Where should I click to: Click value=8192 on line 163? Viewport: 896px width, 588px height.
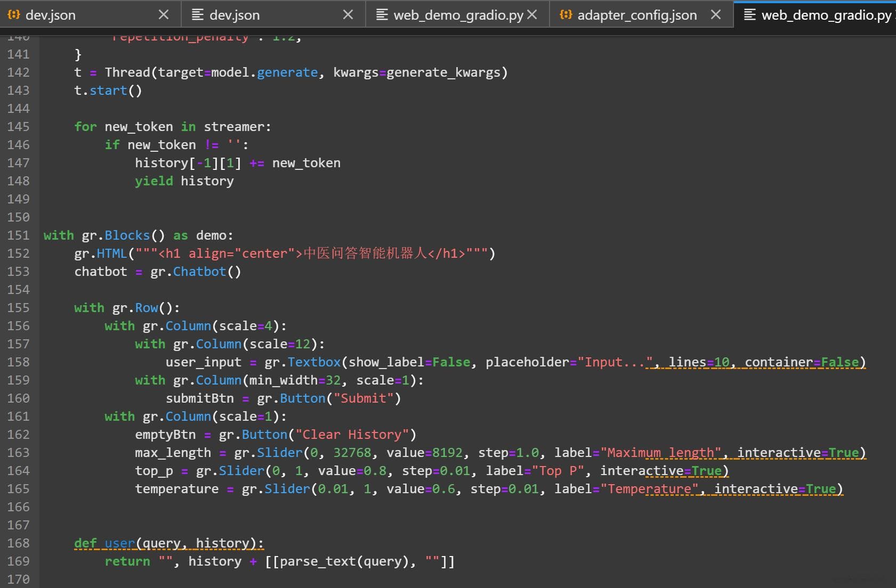pos(425,453)
